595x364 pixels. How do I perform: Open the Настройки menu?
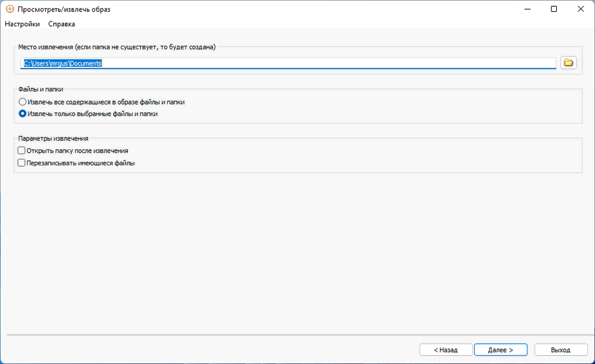tap(22, 24)
